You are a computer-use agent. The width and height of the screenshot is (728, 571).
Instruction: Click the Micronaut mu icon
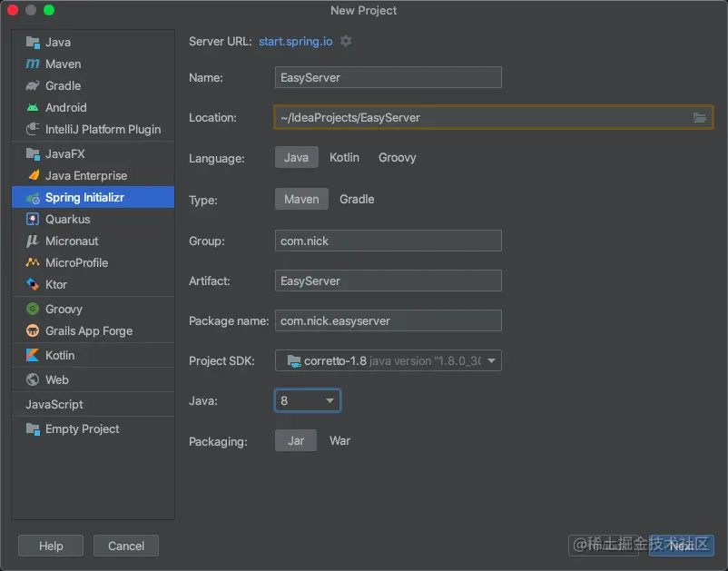click(33, 241)
